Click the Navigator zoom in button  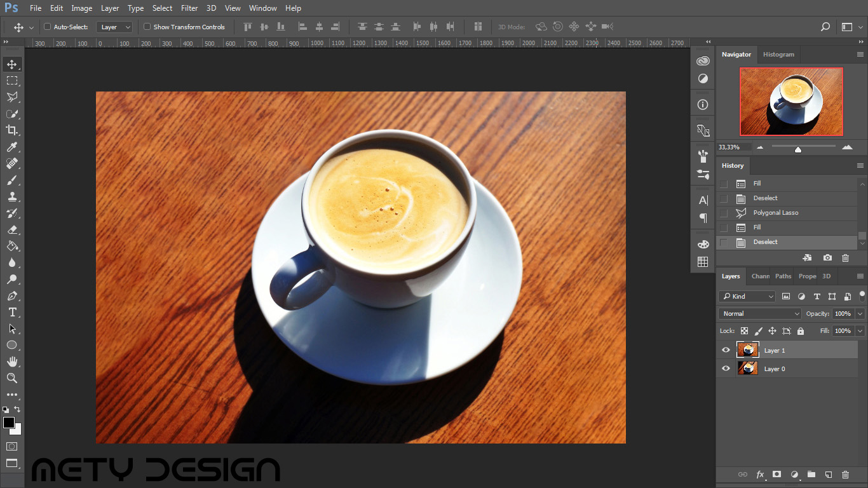847,147
